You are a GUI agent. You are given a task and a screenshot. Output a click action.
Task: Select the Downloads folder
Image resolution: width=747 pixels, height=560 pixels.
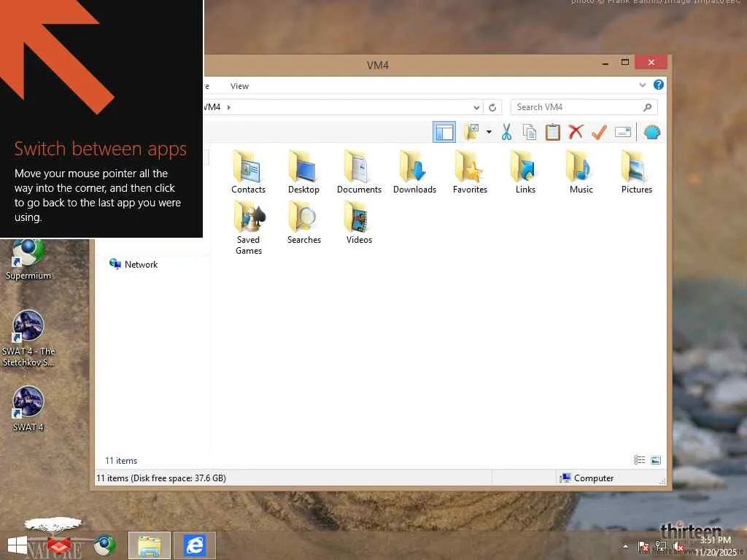pyautogui.click(x=414, y=172)
